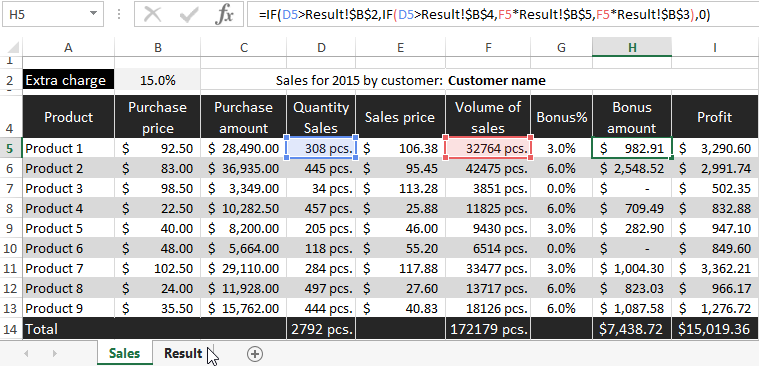This screenshot has width=759, height=366.
Task: Select the Product 3 cell
Action: [x=68, y=188]
